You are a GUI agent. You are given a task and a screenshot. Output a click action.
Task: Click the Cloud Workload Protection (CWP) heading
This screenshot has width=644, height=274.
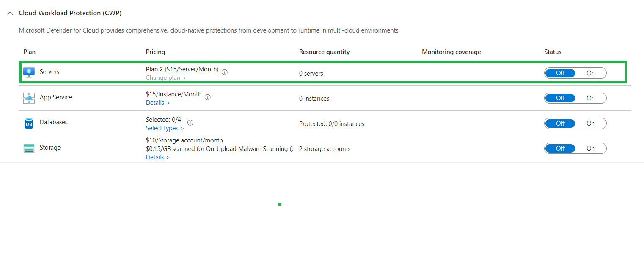click(70, 13)
